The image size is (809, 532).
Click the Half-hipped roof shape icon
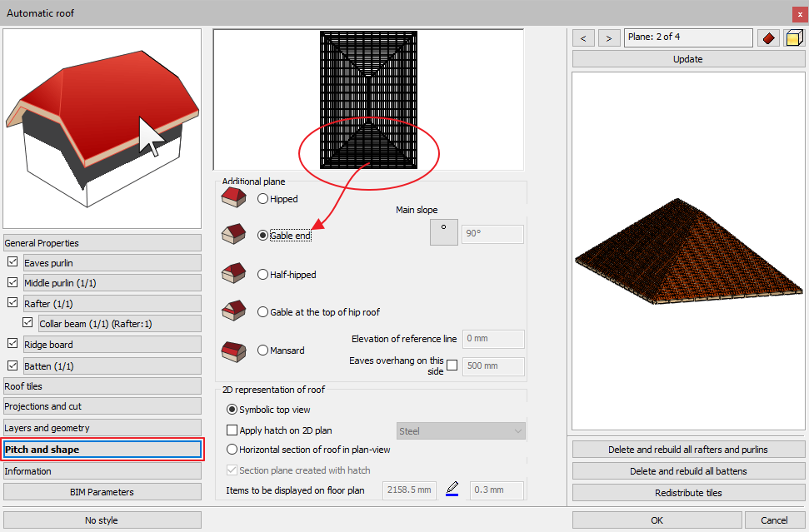click(x=232, y=274)
